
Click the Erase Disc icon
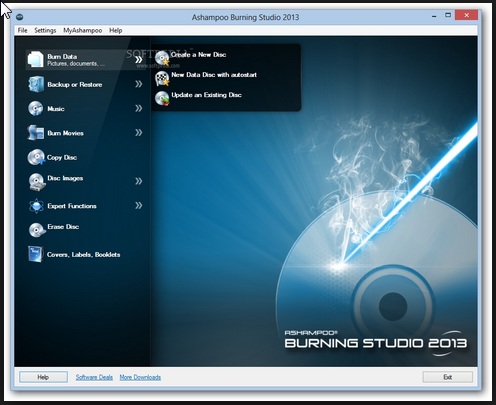point(36,230)
